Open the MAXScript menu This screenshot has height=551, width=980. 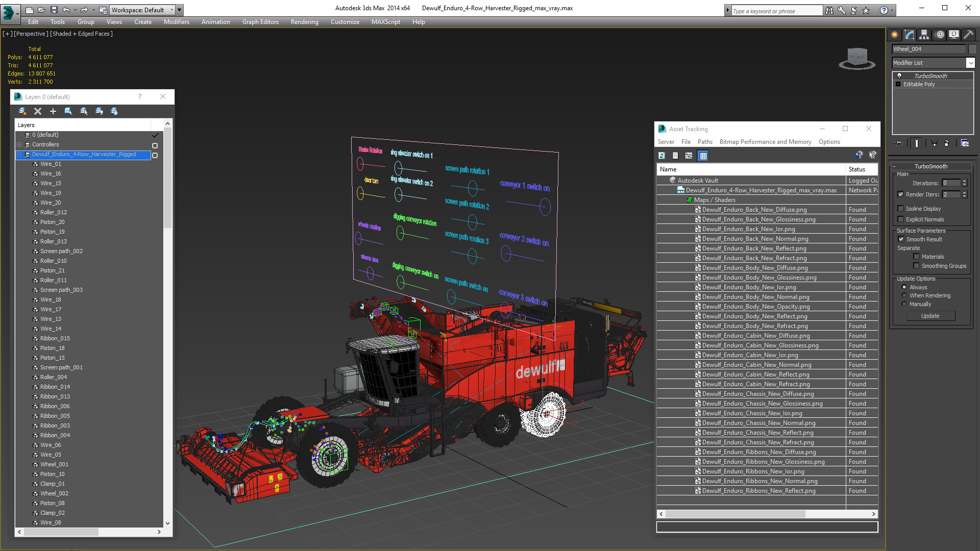click(385, 22)
